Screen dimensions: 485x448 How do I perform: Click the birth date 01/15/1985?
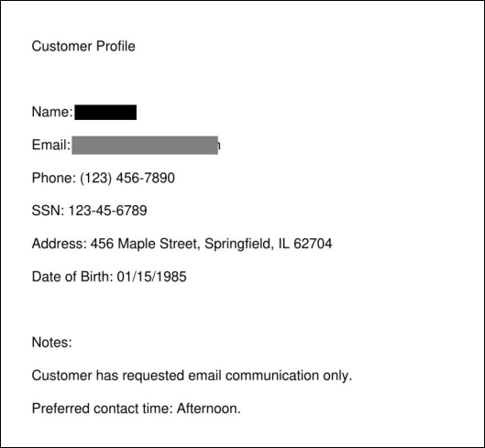point(151,277)
